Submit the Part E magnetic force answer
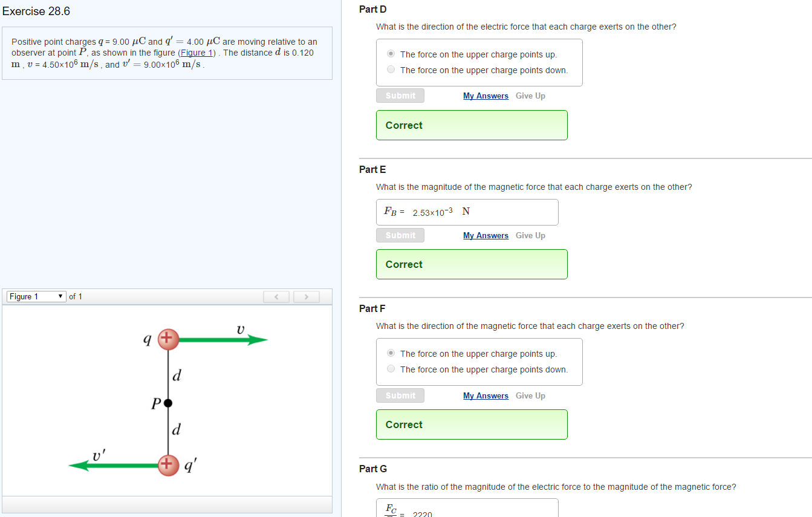The width and height of the screenshot is (812, 517). coord(400,235)
